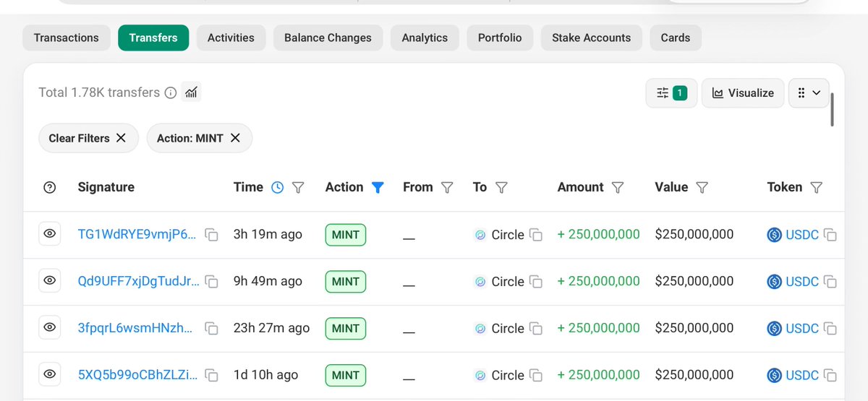Copy Circle address in 3h 19m ago row
The height and width of the screenshot is (401, 868).
tap(536, 235)
